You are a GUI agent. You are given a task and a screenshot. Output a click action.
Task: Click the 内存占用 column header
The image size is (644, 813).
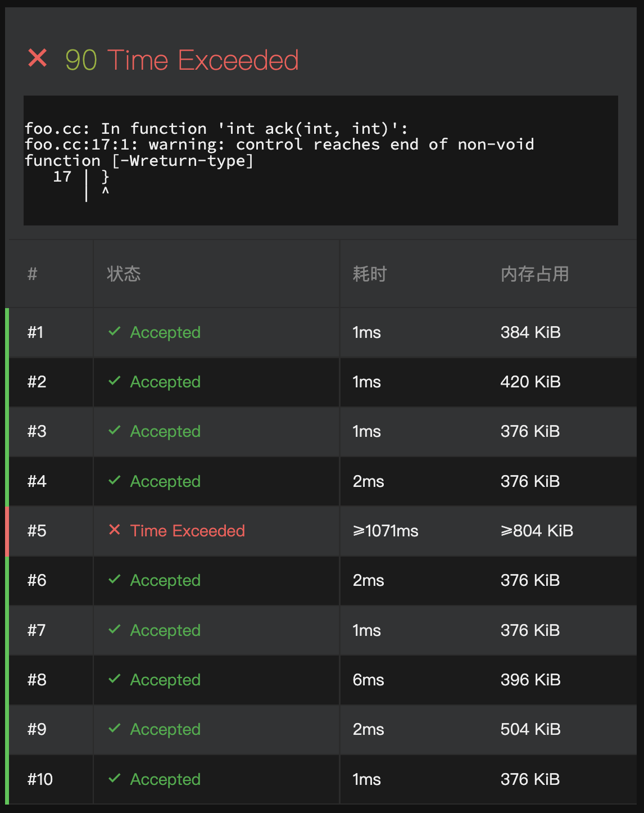tap(534, 274)
